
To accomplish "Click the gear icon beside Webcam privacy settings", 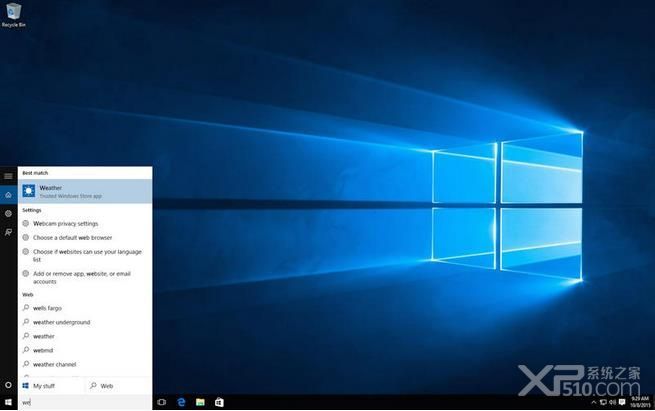I will 25,223.
